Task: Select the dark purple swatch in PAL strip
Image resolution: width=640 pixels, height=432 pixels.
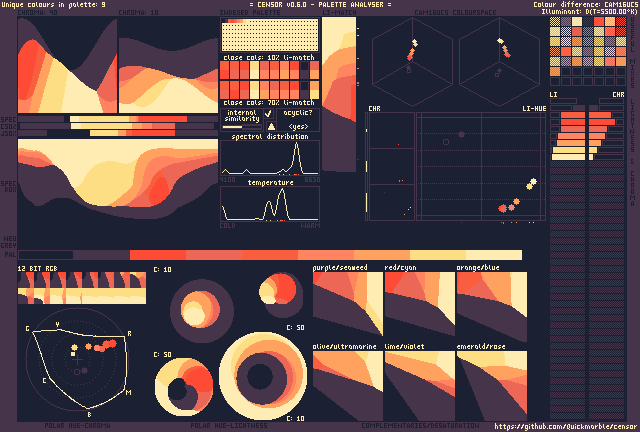Action: coord(102,255)
